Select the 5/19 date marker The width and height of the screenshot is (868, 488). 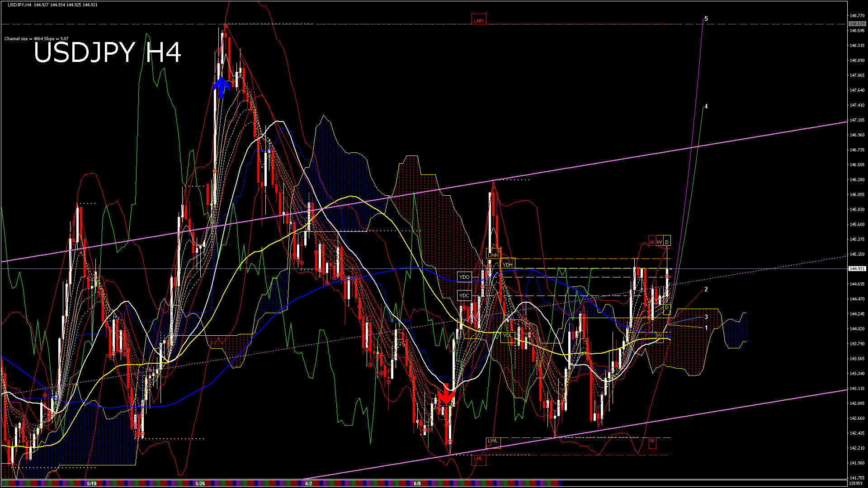91,483
